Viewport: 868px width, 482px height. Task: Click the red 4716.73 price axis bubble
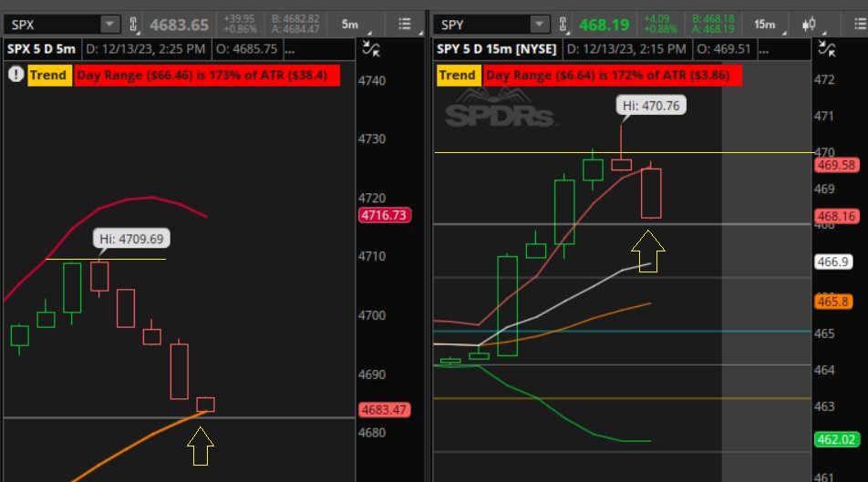tap(384, 215)
